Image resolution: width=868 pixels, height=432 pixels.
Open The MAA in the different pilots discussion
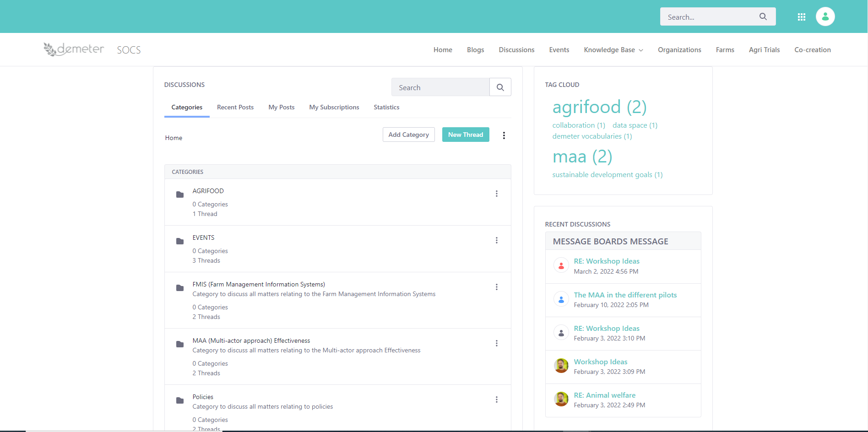(x=625, y=295)
